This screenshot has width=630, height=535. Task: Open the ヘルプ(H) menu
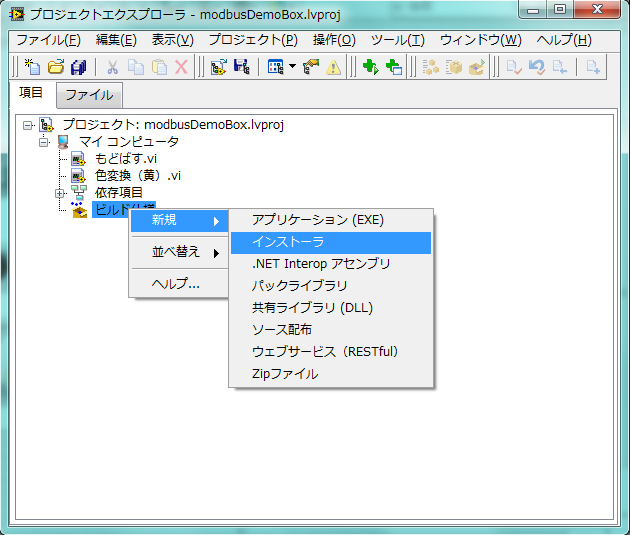point(564,40)
